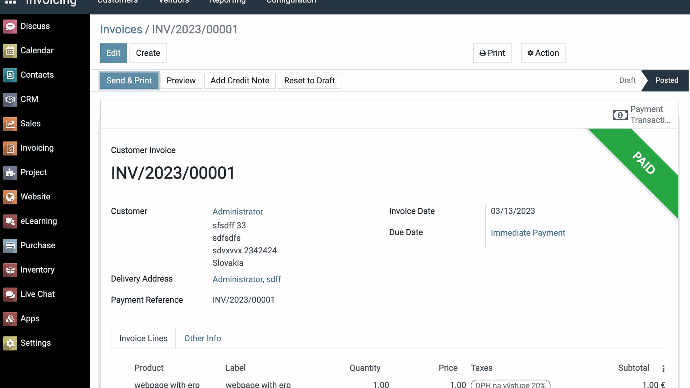Click the Customer Invoice label
This screenshot has height=388, width=690.
click(143, 150)
